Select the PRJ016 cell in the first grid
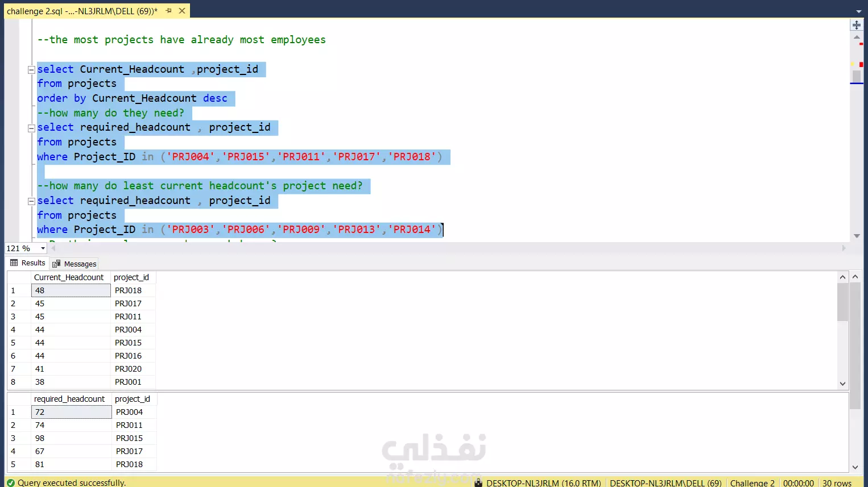The image size is (868, 487). pos(133,356)
